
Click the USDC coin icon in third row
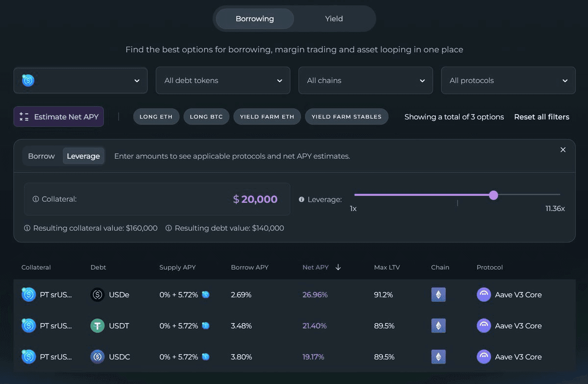(x=98, y=357)
